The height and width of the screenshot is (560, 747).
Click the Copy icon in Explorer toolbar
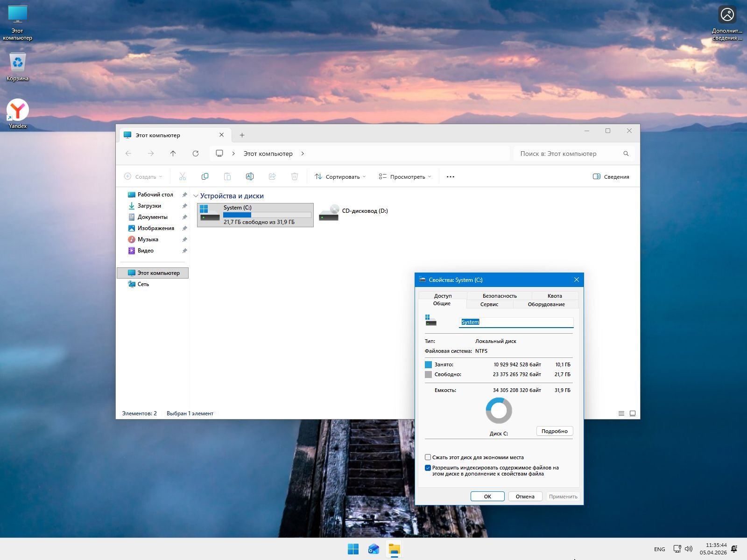coord(204,176)
